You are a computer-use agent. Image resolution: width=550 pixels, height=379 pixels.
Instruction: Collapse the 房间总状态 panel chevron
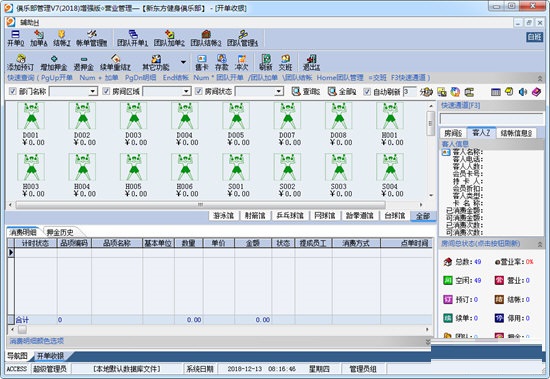[x=540, y=244]
